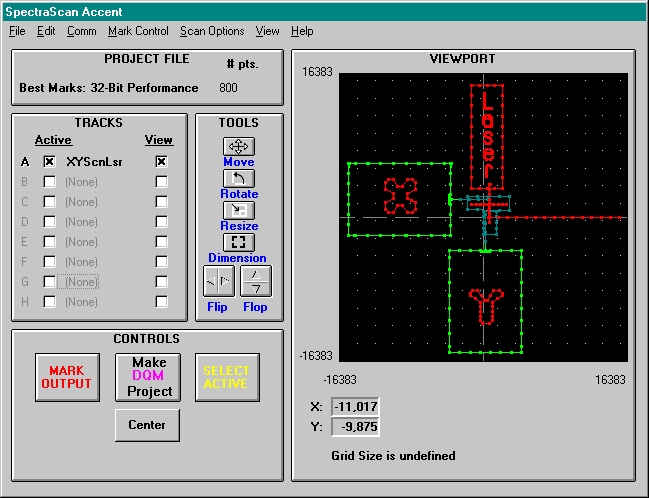Viewport: 649px width, 498px height.
Task: Enable Active checkbox for track G
Action: pyautogui.click(x=49, y=281)
